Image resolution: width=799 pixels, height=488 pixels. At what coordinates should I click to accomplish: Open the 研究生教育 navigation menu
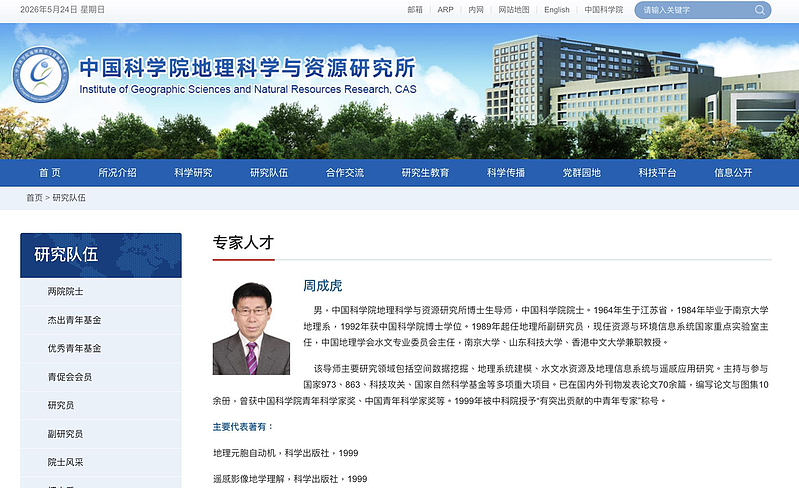point(425,173)
